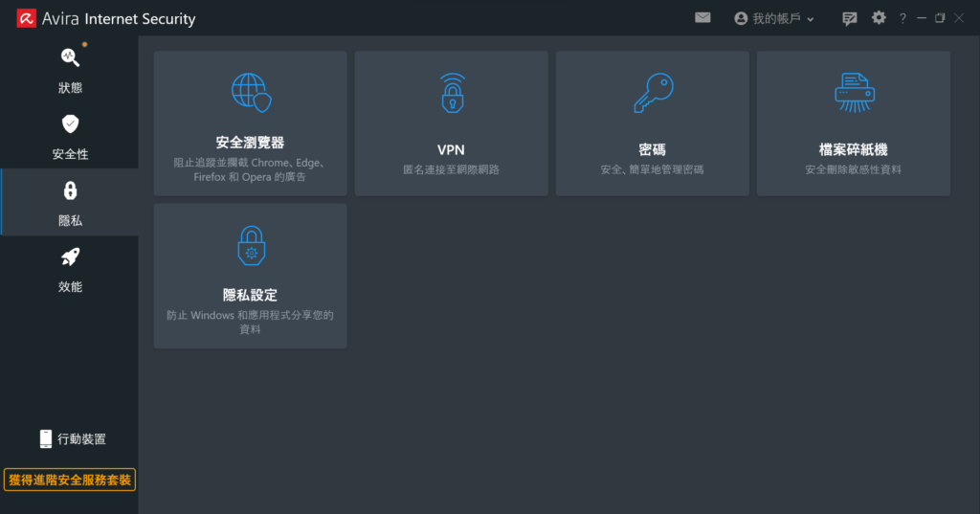
Task: Select the 隱私 tab label
Action: 70,221
